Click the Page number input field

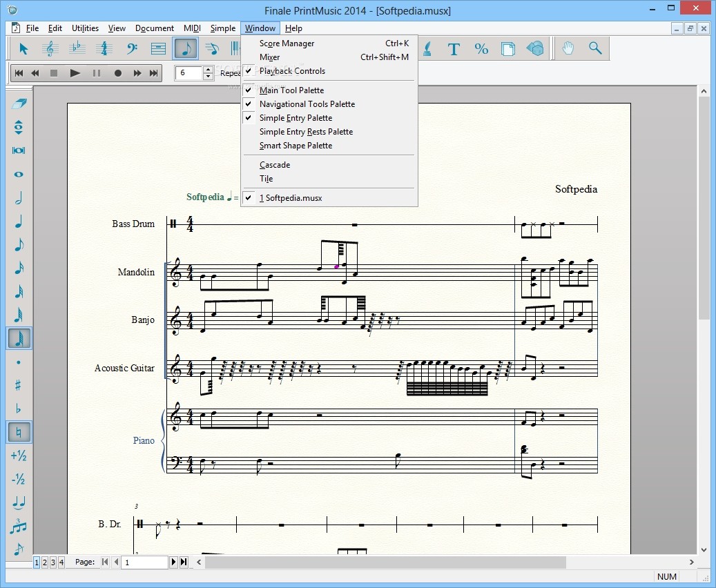click(145, 562)
